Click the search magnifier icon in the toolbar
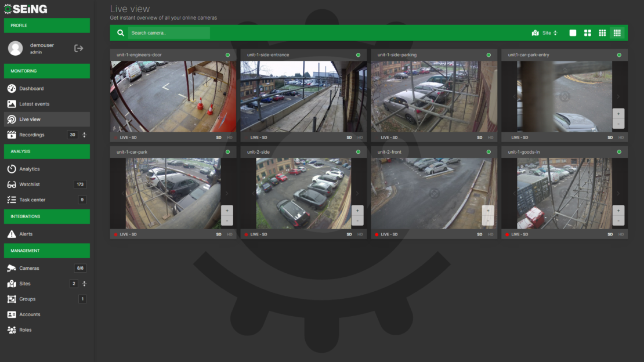 [120, 32]
